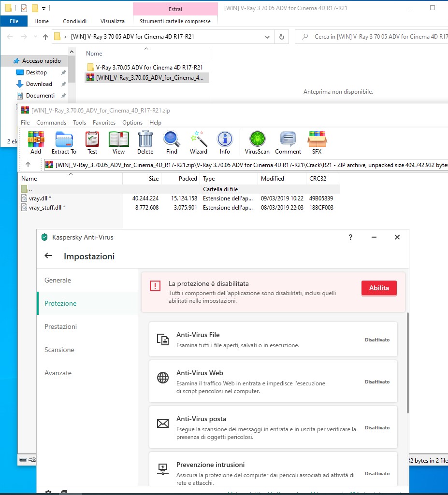Click the Delete trash icon in WinRAR

[x=145, y=142]
